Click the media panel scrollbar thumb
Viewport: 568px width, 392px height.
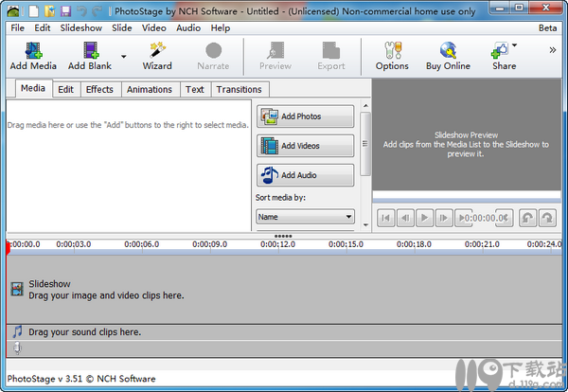pyautogui.click(x=365, y=144)
